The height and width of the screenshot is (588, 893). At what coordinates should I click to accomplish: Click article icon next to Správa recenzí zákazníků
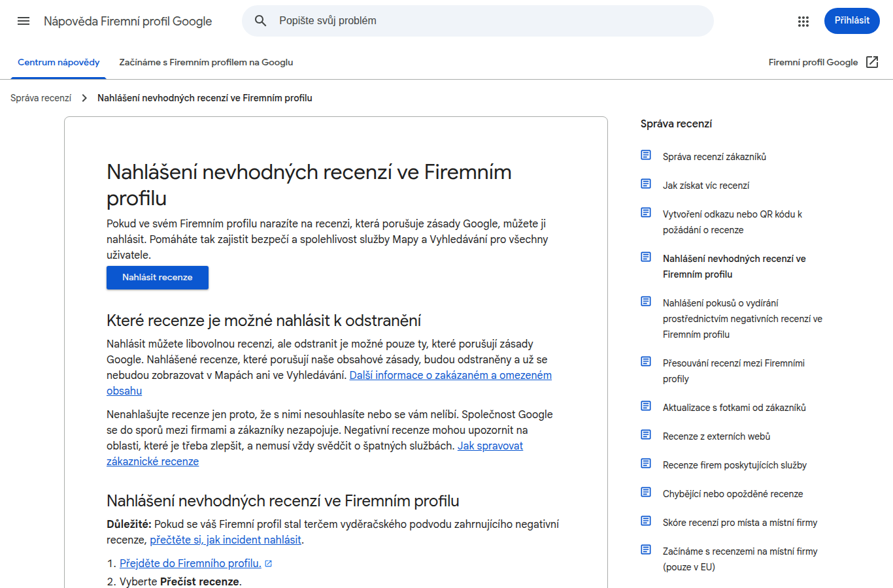(646, 155)
